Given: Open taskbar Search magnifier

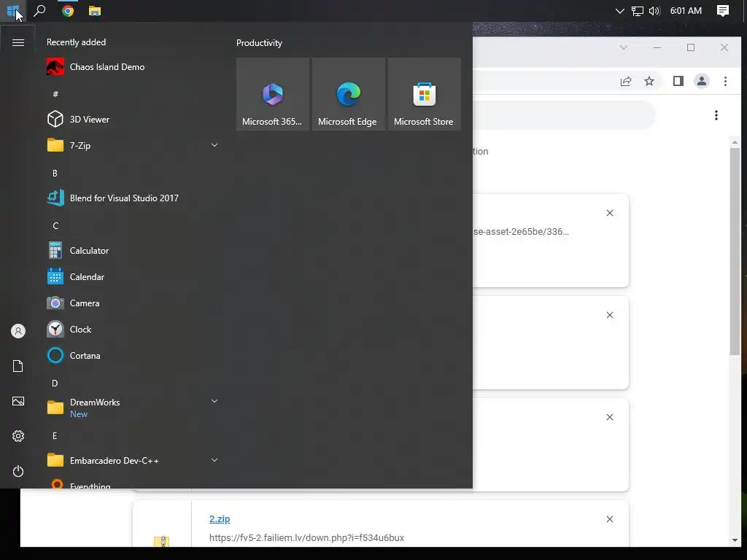Looking at the screenshot, I should click(40, 10).
